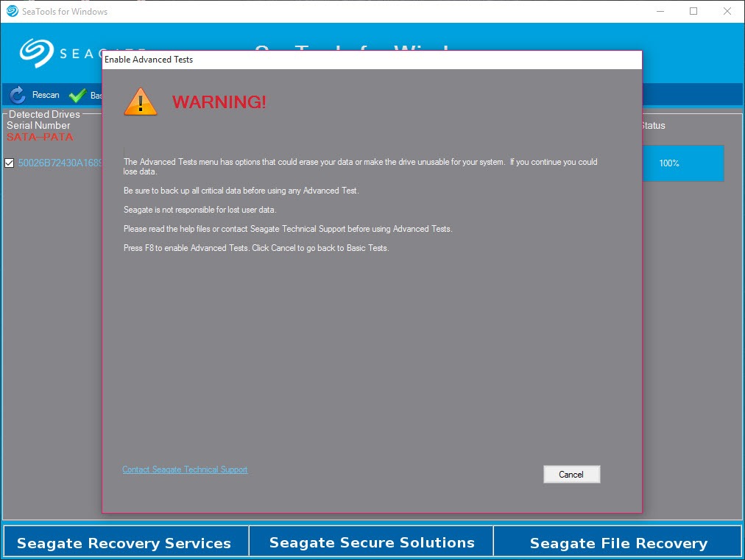The height and width of the screenshot is (560, 745).
Task: Click the red WARNING! heading
Action: point(219,102)
